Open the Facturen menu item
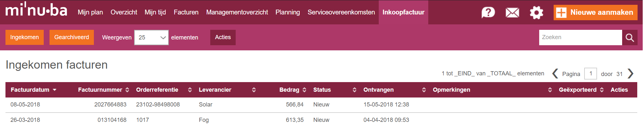Image resolution: width=644 pixels, height=127 pixels. pos(186,12)
